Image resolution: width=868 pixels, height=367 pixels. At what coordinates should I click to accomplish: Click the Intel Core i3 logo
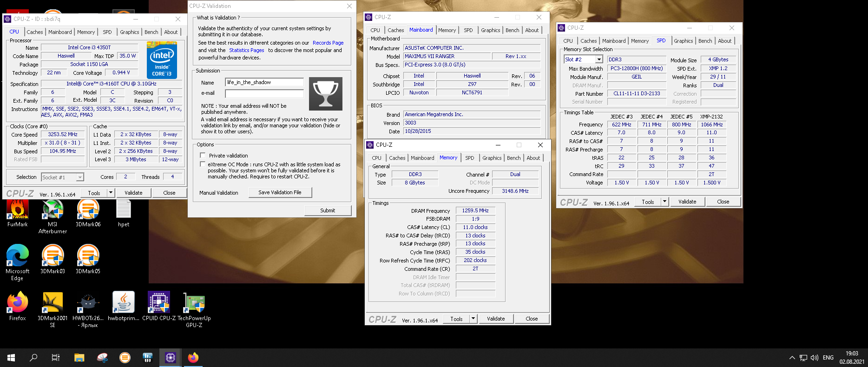[x=162, y=60]
